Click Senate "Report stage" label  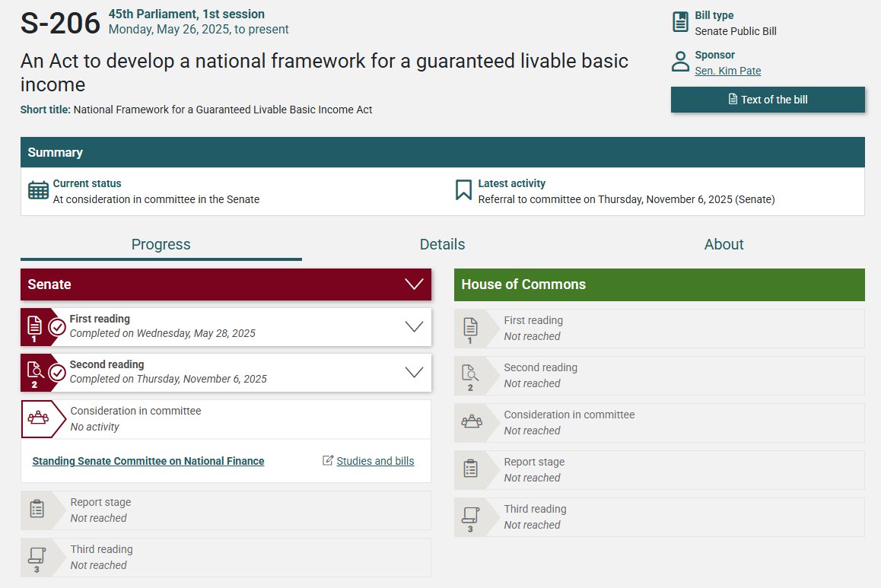coord(100,502)
